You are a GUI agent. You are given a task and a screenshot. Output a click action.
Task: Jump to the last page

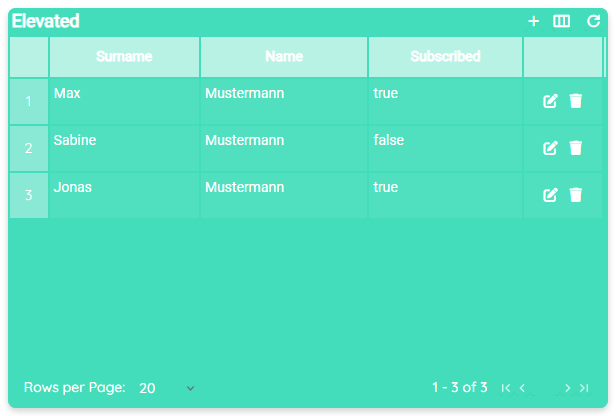(x=584, y=388)
